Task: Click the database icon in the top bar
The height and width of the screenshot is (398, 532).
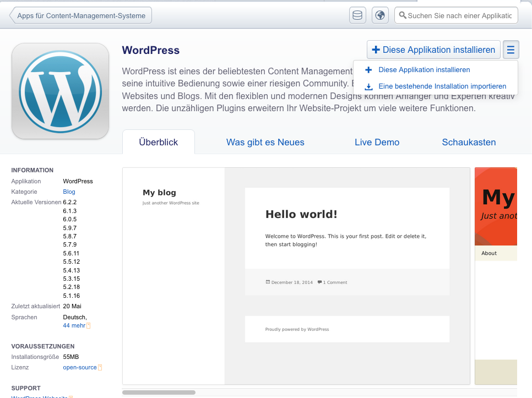Action: (357, 15)
